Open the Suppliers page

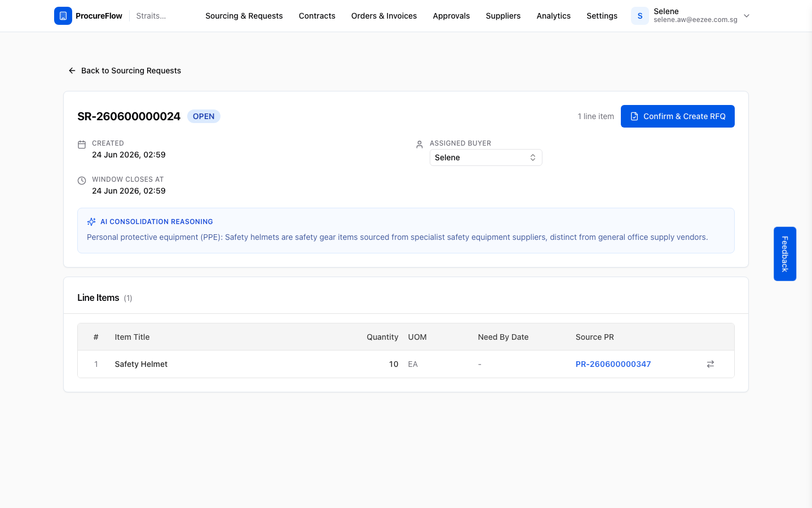(x=503, y=16)
